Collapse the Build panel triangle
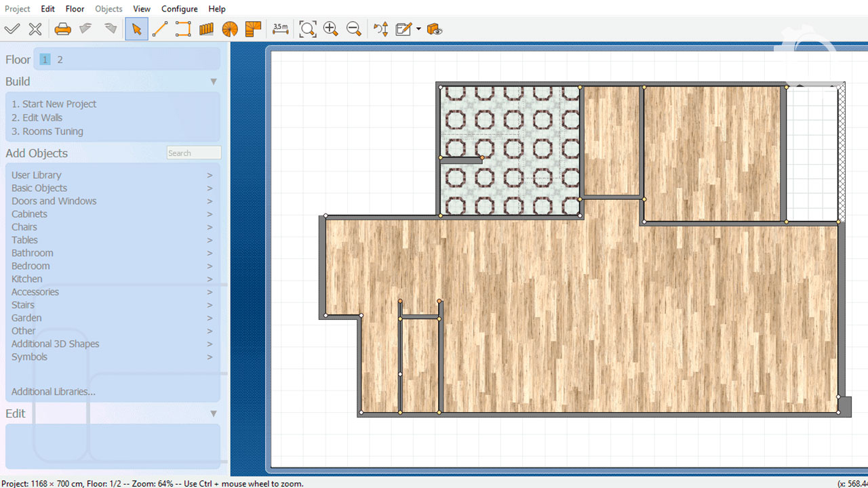This screenshot has width=868, height=488. click(x=214, y=81)
